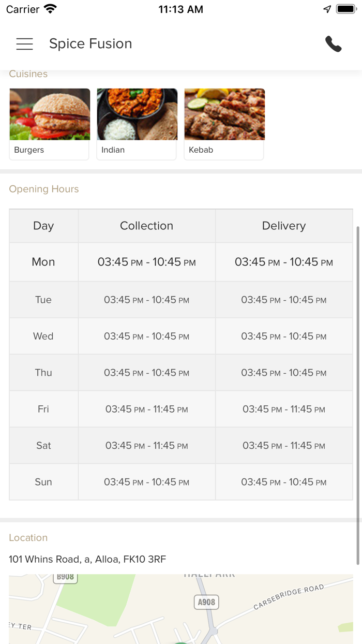Click Friday's collection hours cell
362x644 pixels.
146,409
